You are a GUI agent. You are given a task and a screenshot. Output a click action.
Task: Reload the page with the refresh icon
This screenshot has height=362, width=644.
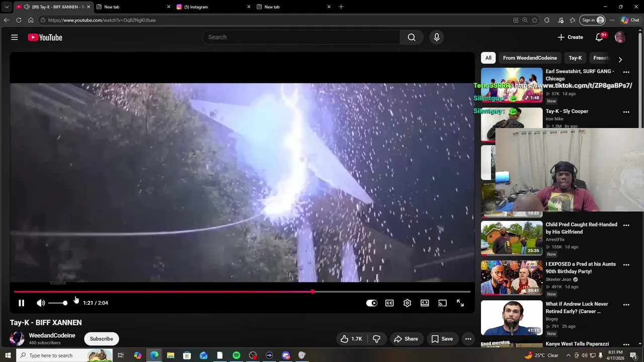[x=19, y=20]
